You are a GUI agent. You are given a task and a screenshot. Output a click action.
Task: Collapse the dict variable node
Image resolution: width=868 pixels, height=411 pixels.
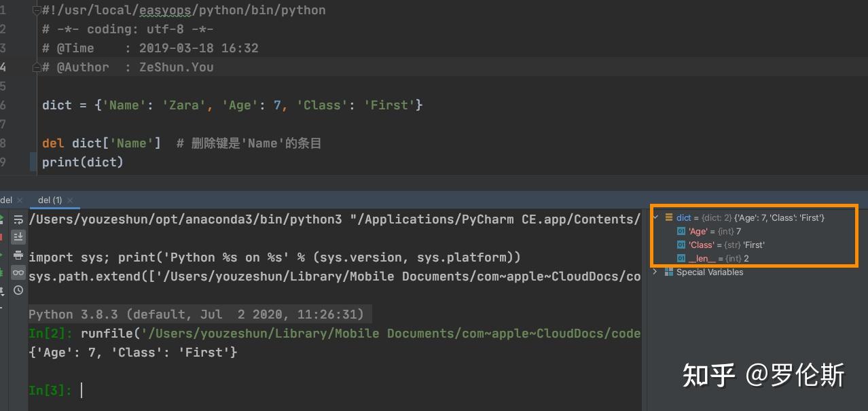tap(655, 217)
